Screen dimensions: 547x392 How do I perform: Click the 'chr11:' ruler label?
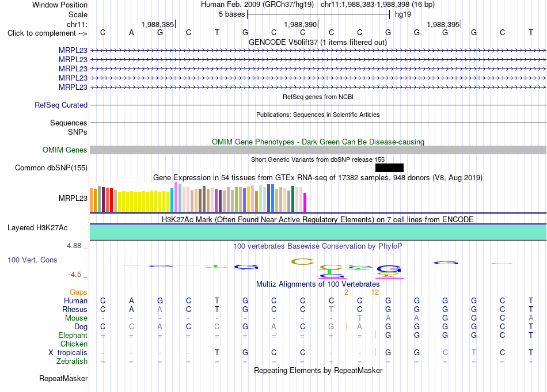pos(77,24)
